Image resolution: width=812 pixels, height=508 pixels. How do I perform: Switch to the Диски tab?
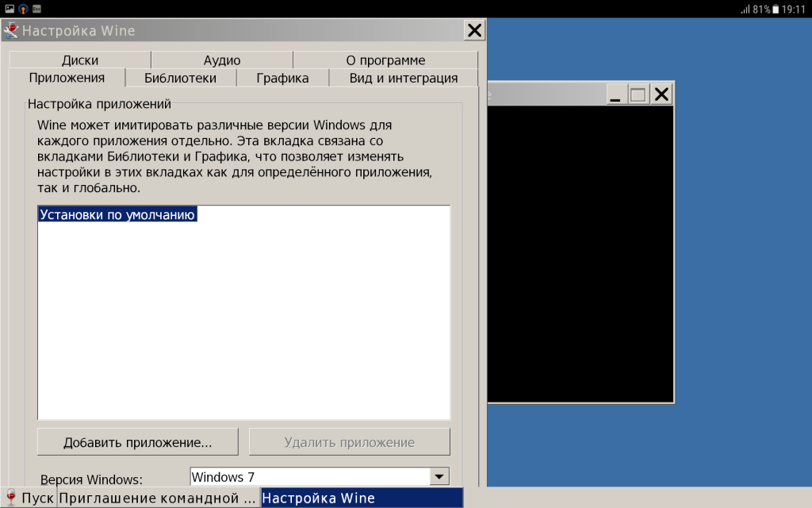[x=80, y=60]
